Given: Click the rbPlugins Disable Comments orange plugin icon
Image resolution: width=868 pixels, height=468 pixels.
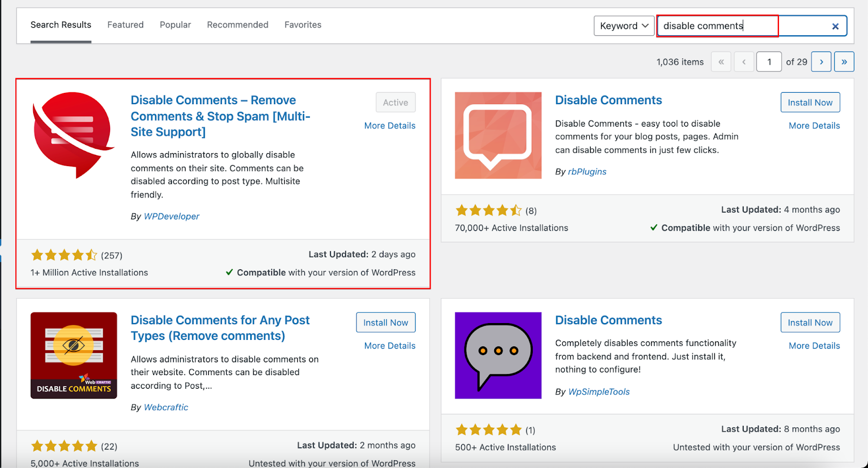Looking at the screenshot, I should (498, 135).
